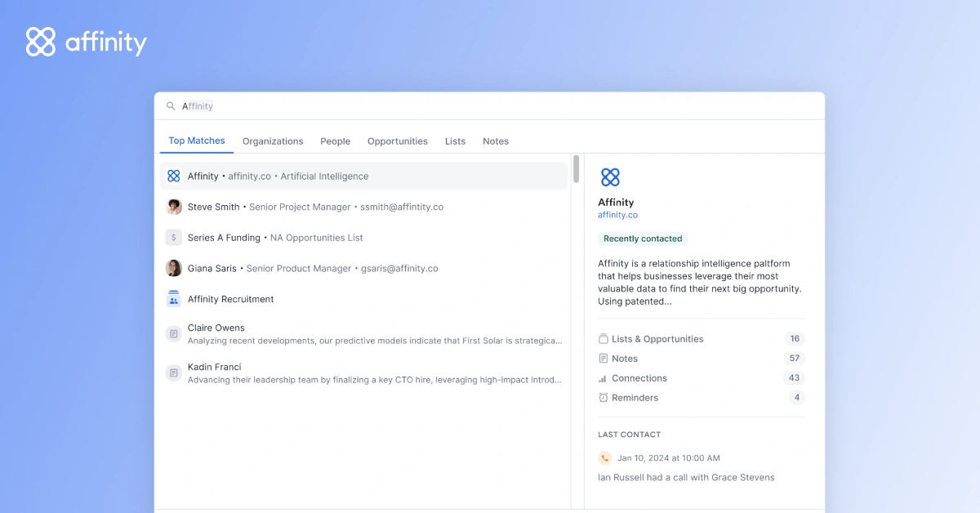This screenshot has width=980, height=513.
Task: Click the Affinity search input field
Action: 489,106
